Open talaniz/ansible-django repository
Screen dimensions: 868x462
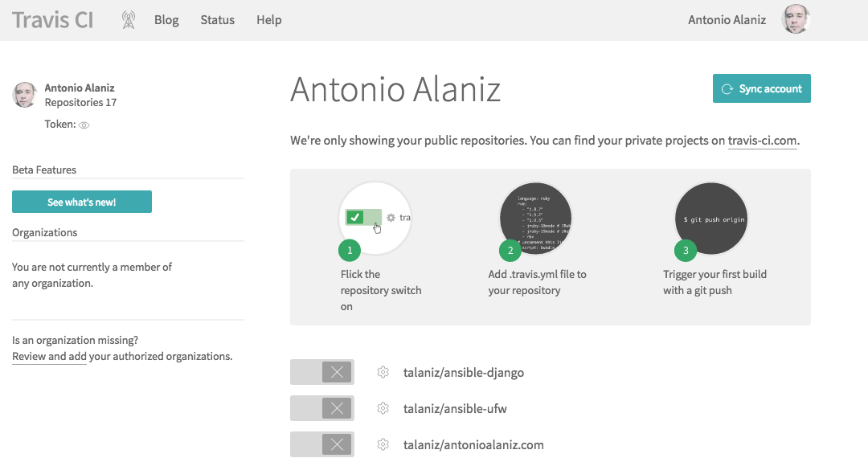[x=464, y=372]
